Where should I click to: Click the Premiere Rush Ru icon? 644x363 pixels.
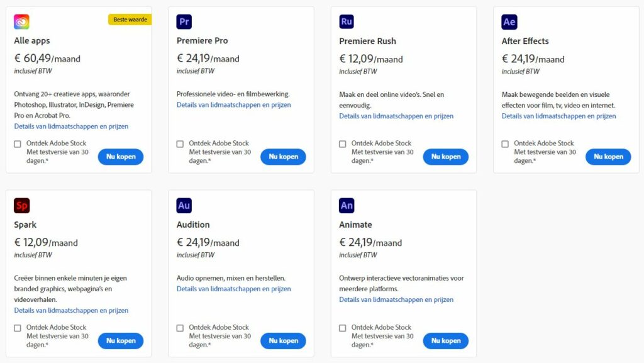tap(347, 22)
